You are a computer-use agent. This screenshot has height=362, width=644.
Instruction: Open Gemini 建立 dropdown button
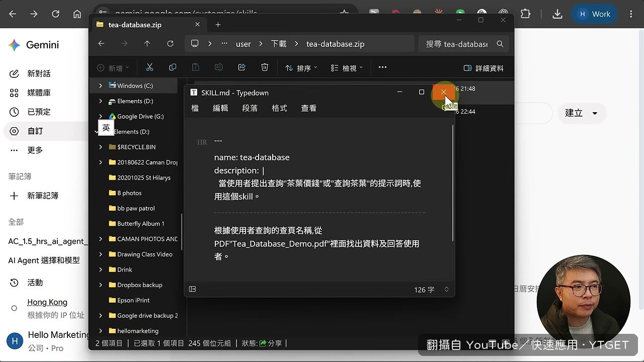coord(582,113)
